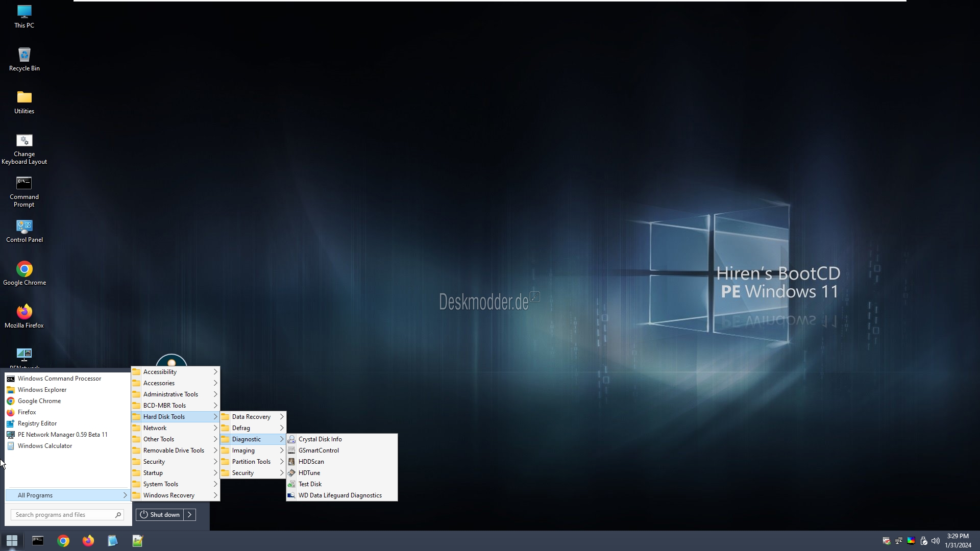Screen dimensions: 980x551
Task: Click the search magnifier icon in Start menu
Action: click(118, 515)
